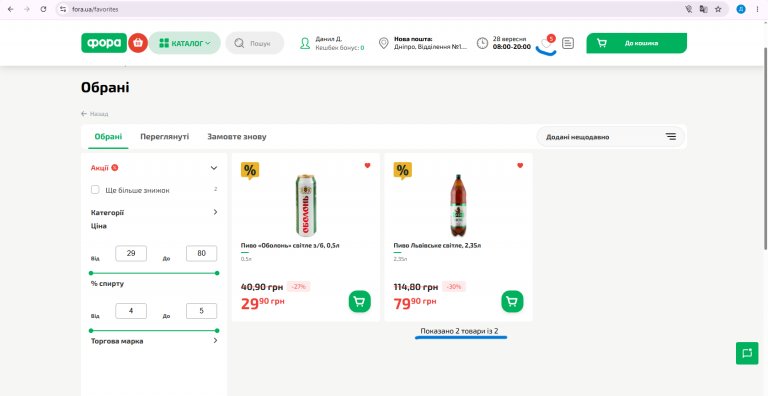Image resolution: width=768 pixels, height=396 pixels.
Task: Click the alcohol percent slider right handle
Action: tap(217, 331)
